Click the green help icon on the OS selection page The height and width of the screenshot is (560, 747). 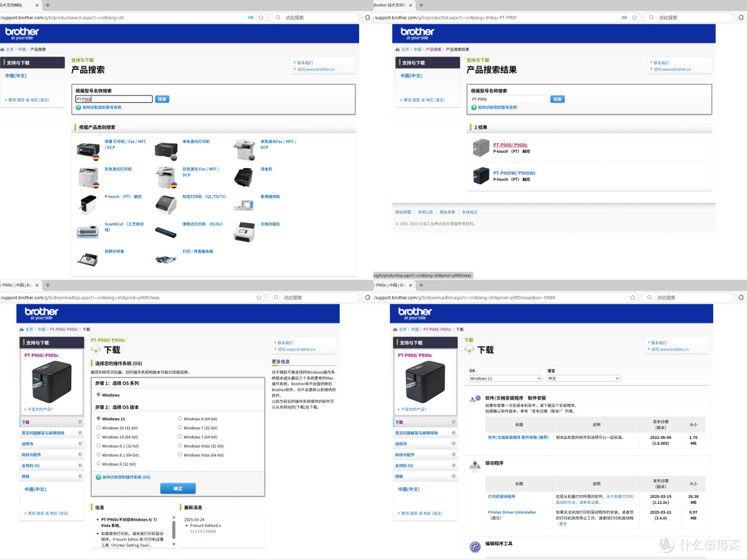(x=98, y=477)
